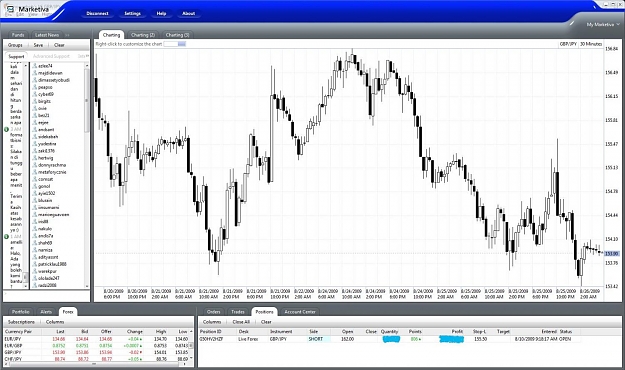Select the Forex tab in bottom panel
Viewport: 625px width, 370px height.
(x=68, y=312)
